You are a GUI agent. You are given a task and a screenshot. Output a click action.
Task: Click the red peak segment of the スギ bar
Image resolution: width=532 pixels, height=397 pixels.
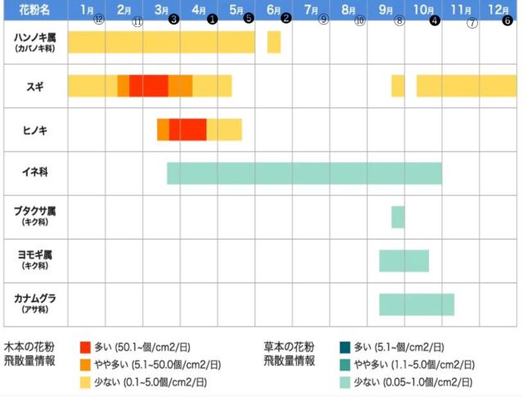coord(149,86)
